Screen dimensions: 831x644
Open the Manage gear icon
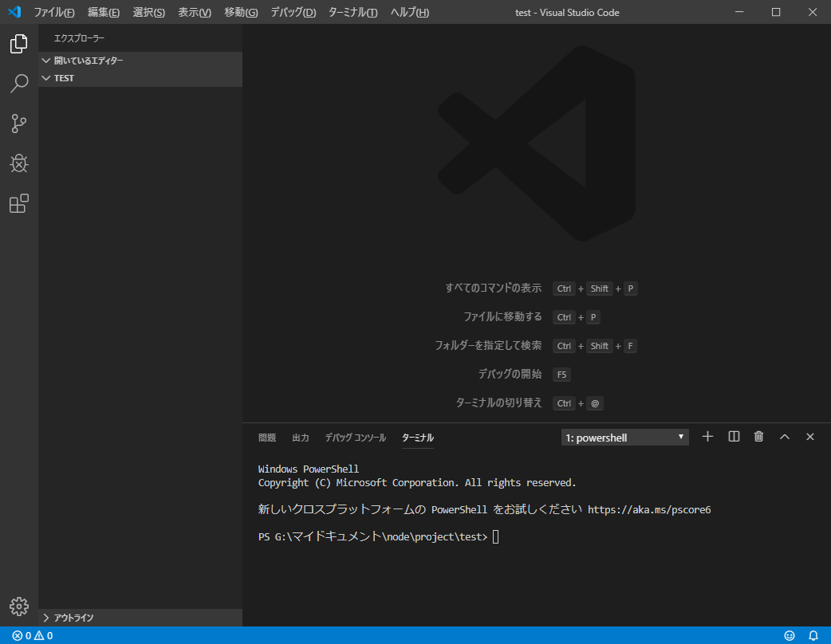click(19, 607)
